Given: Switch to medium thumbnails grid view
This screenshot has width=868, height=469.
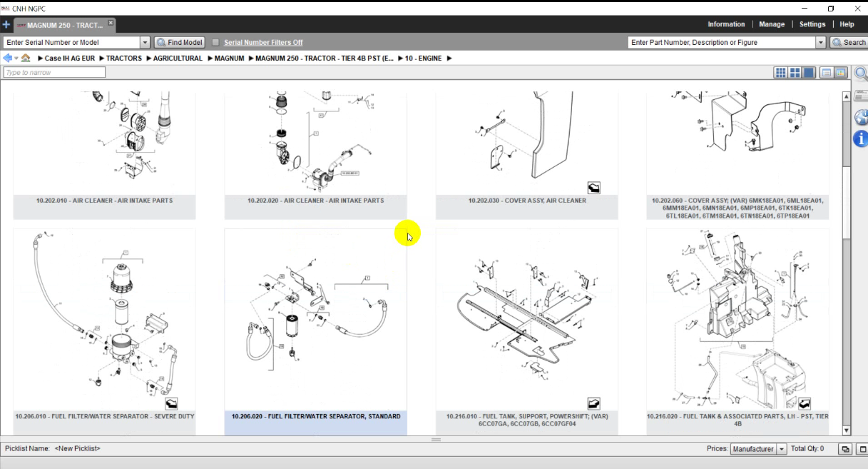Looking at the screenshot, I should [795, 73].
